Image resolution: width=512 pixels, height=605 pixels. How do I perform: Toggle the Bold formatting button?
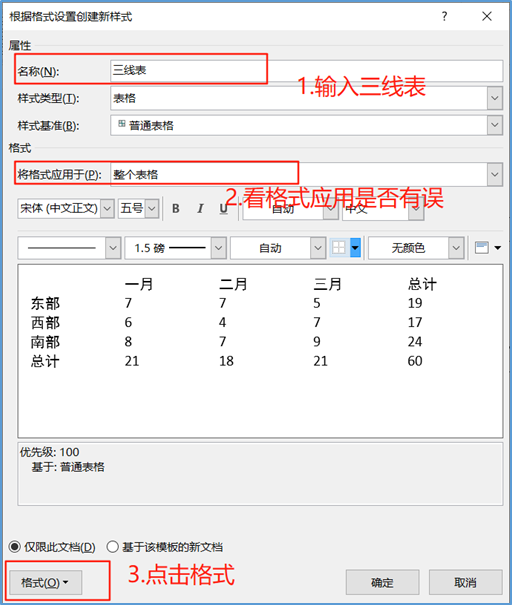(176, 208)
